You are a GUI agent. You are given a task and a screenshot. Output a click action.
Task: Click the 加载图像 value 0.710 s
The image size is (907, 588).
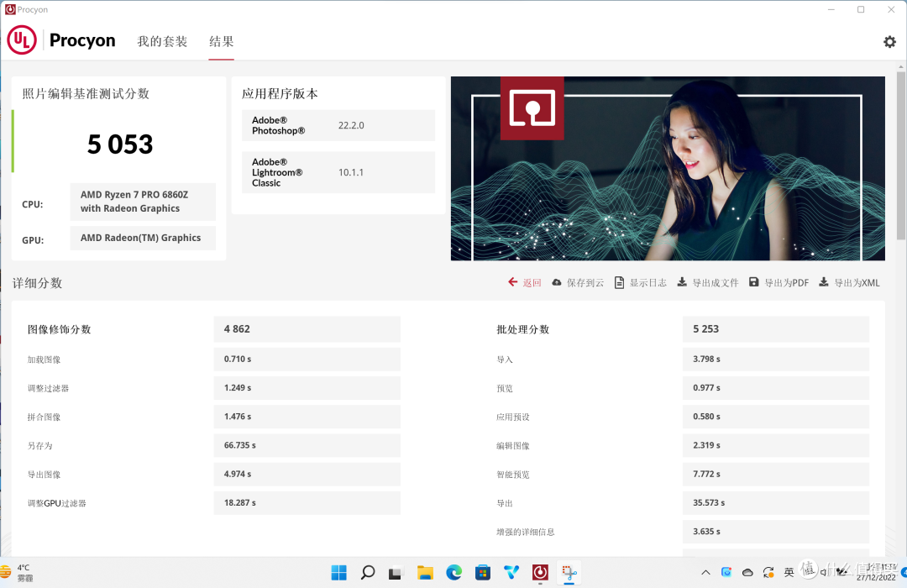[x=307, y=359]
